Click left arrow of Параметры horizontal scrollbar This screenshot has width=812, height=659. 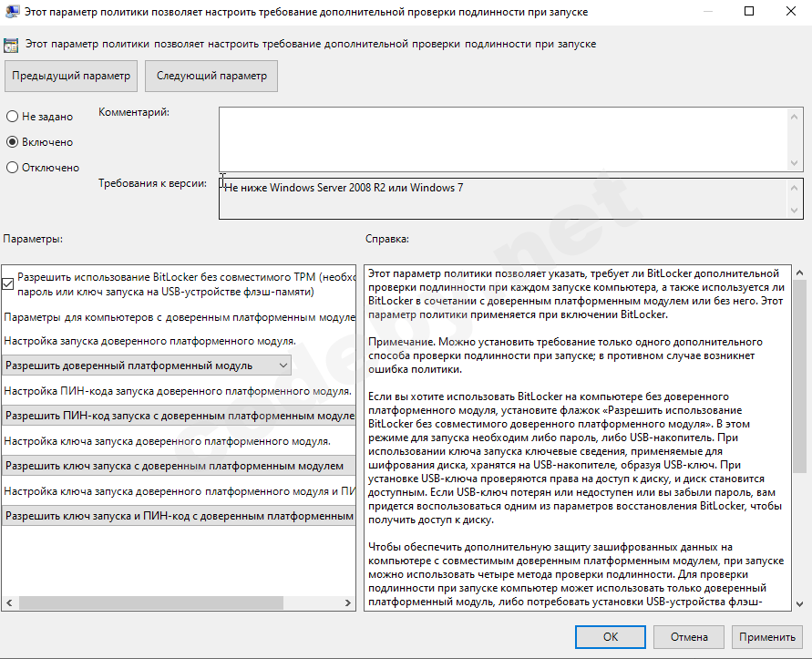(9, 603)
